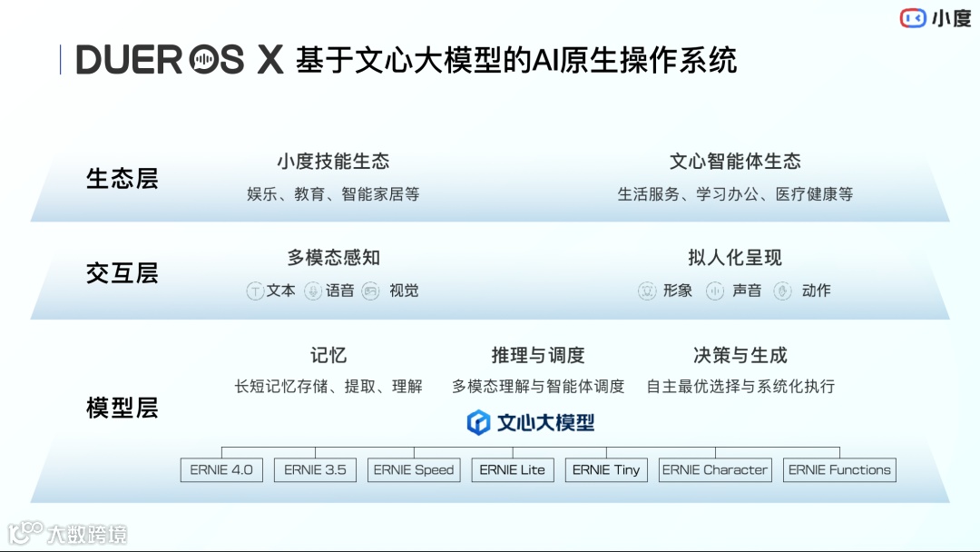The height and width of the screenshot is (552, 980).
Task: Select the ERNIE Tiny box
Action: 606,470
